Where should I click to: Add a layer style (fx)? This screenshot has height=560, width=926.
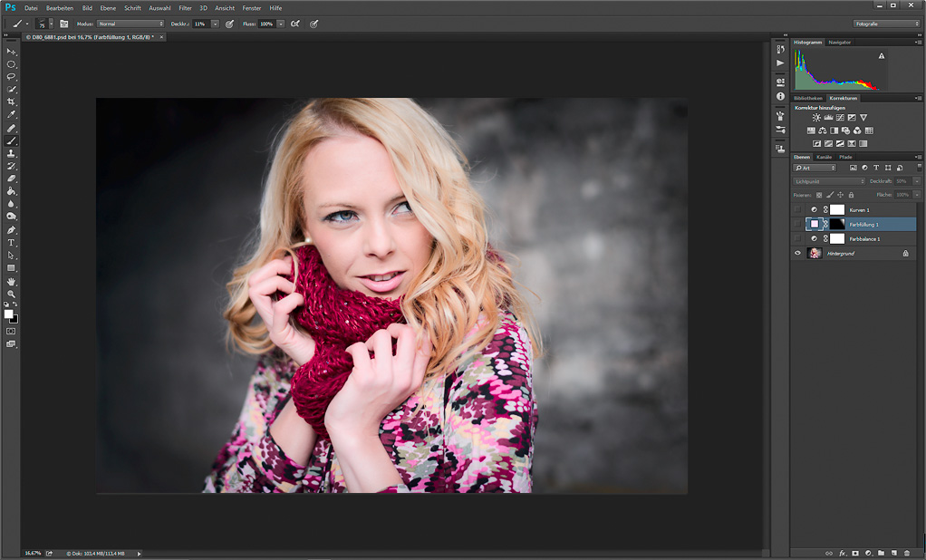coord(843,554)
